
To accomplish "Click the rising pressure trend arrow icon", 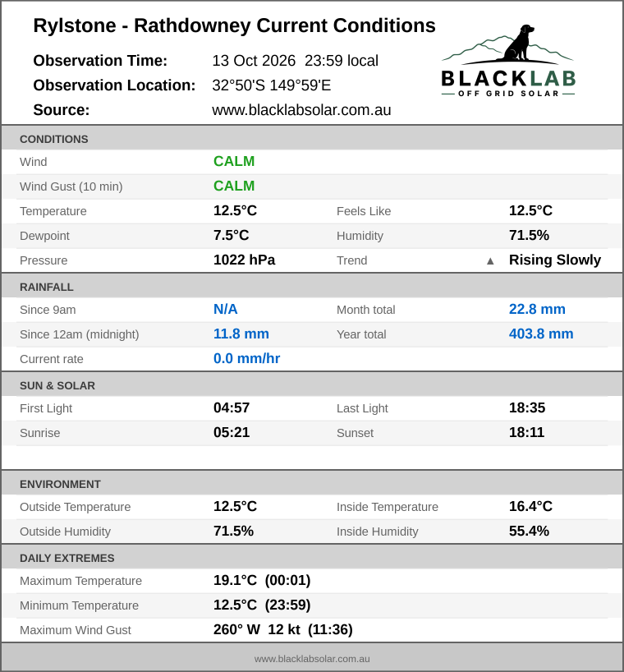I will click(490, 261).
